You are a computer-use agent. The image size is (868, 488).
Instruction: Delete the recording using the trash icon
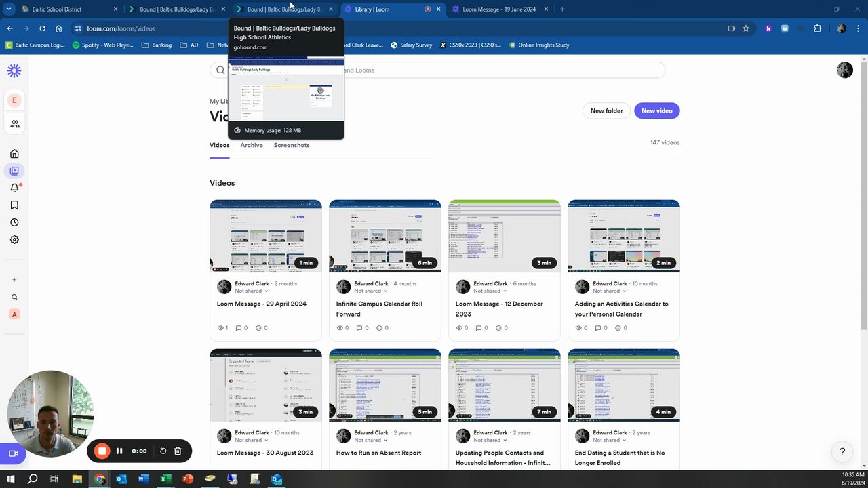tap(178, 451)
